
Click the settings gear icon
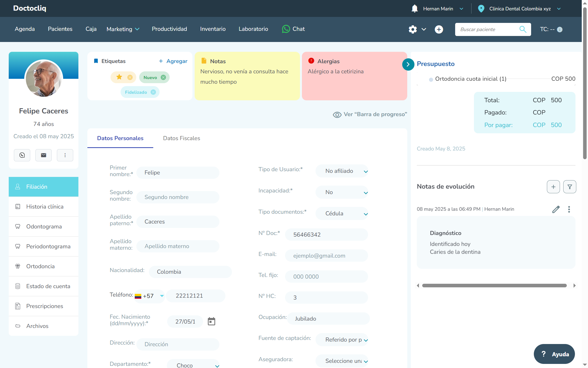coord(413,29)
